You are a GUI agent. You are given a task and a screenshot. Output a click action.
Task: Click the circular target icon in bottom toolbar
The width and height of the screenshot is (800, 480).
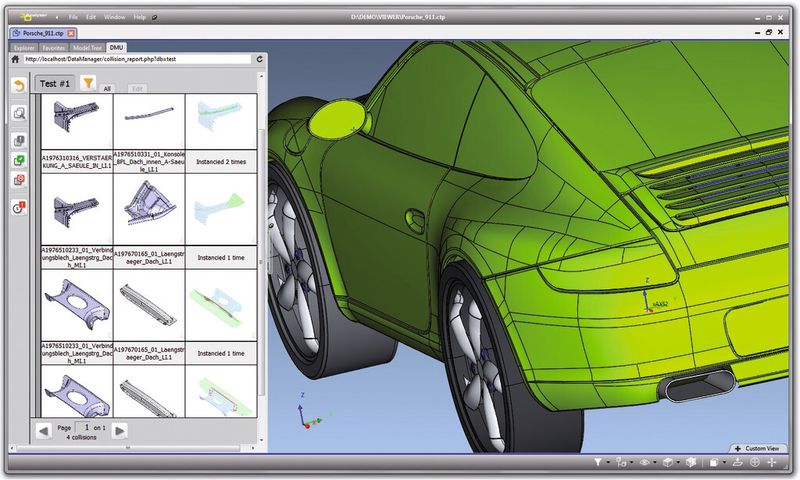[755, 462]
